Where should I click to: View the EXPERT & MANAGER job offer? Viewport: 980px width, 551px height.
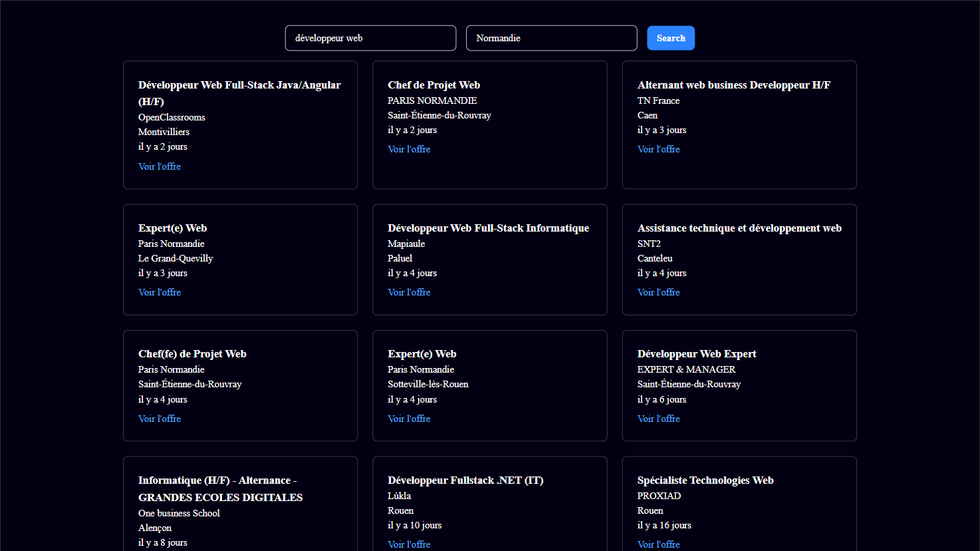pyautogui.click(x=658, y=419)
